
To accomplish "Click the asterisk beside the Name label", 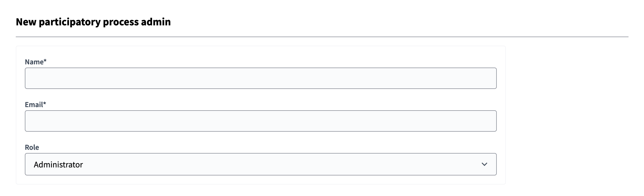I will pyautogui.click(x=45, y=61).
